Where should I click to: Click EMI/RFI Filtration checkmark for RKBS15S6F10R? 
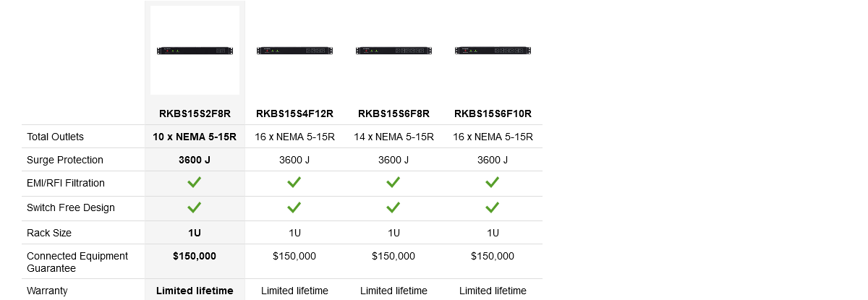493,183
